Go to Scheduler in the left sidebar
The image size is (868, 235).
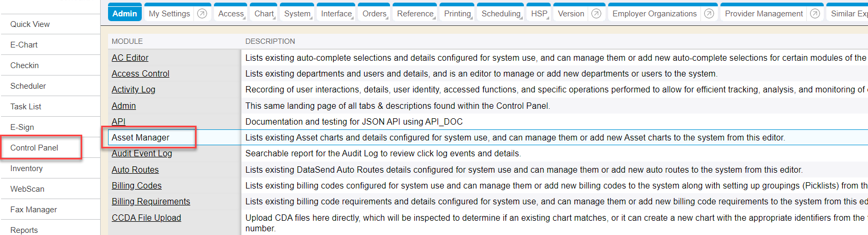(28, 86)
